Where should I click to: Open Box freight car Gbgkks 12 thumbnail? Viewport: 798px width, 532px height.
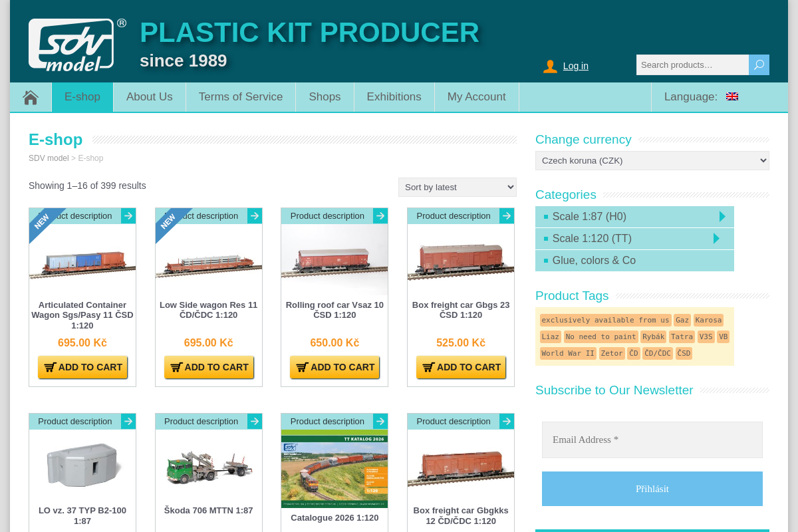click(x=461, y=465)
